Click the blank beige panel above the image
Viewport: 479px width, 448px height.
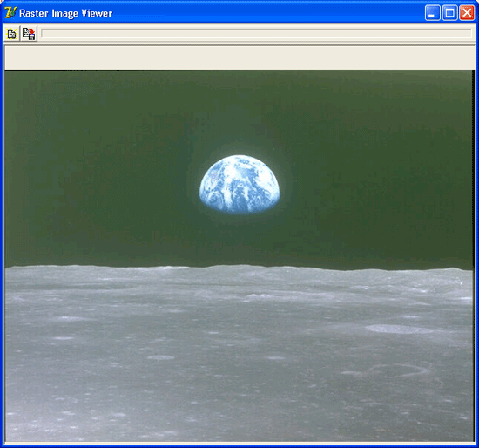[x=239, y=58]
